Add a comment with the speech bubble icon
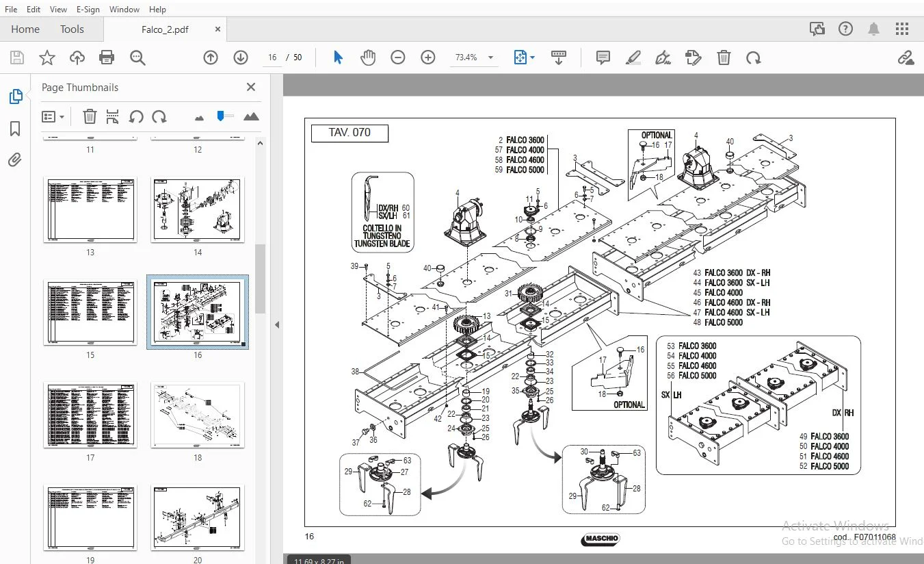The image size is (924, 564). pyautogui.click(x=603, y=57)
